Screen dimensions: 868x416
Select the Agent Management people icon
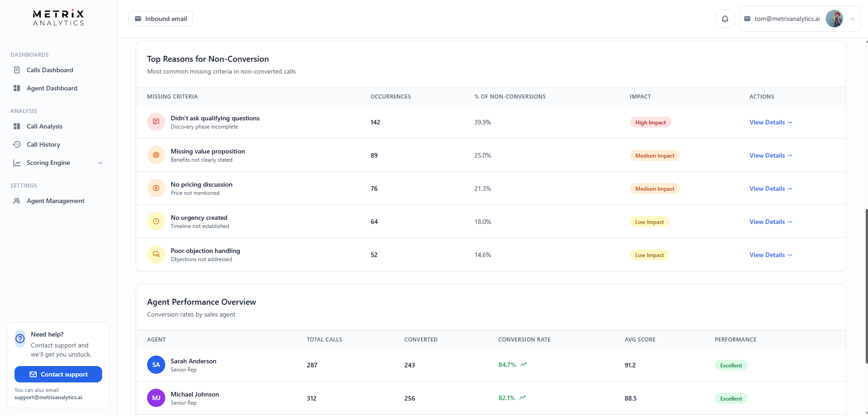click(17, 201)
